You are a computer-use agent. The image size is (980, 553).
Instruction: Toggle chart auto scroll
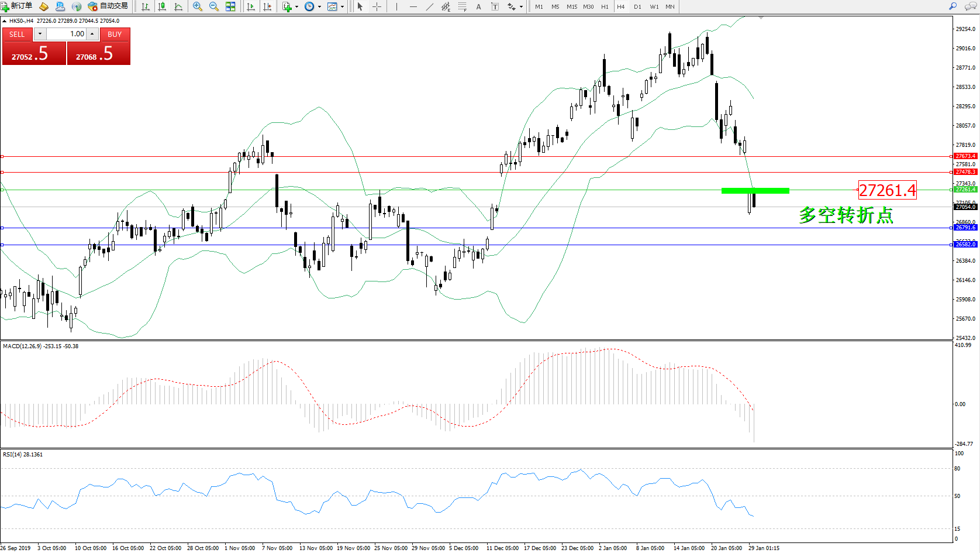coord(251,6)
